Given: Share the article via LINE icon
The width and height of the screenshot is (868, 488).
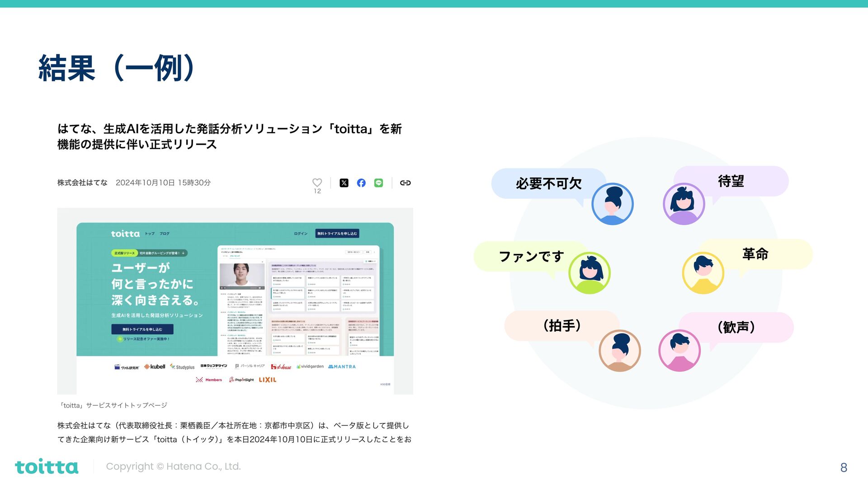Looking at the screenshot, I should [378, 183].
